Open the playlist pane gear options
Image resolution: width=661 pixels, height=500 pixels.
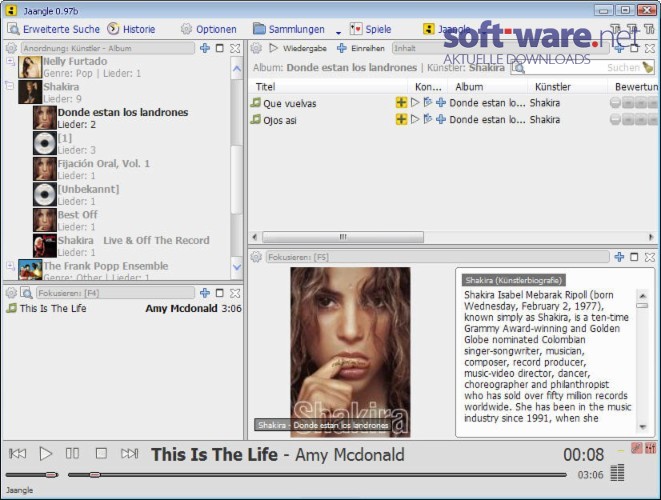click(11, 293)
